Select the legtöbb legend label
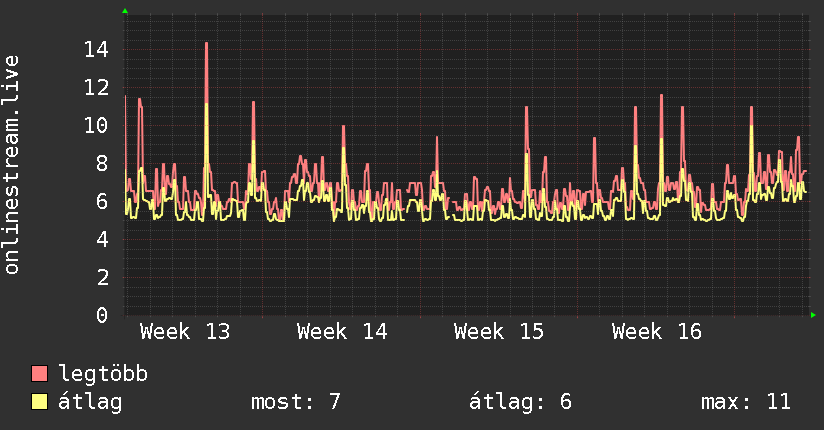 103,373
